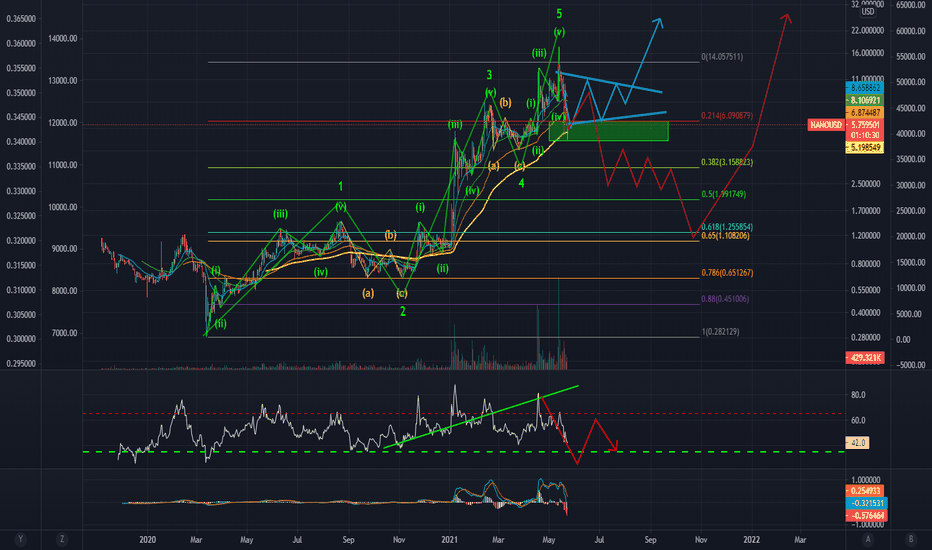Screen dimensions: 932x550
Task: Click the B scale button
Action: (x=910, y=539)
